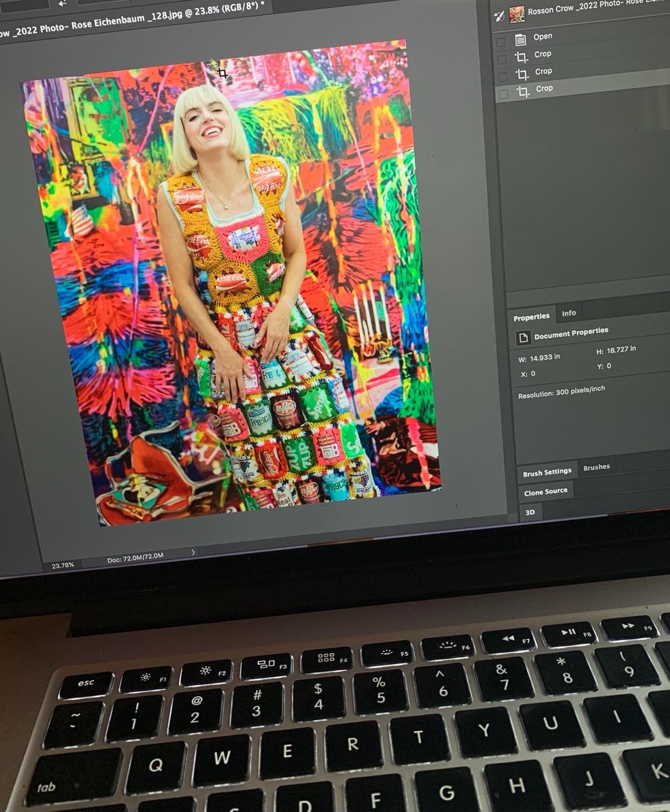Expand the collapsed 3D panel
This screenshot has height=812, width=670.
pos(530,512)
